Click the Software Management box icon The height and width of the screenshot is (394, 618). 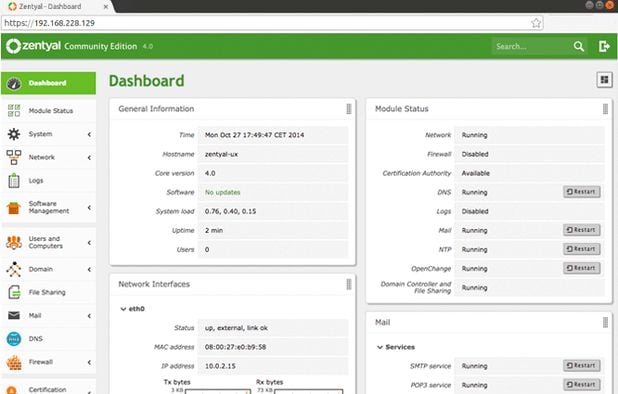point(14,207)
